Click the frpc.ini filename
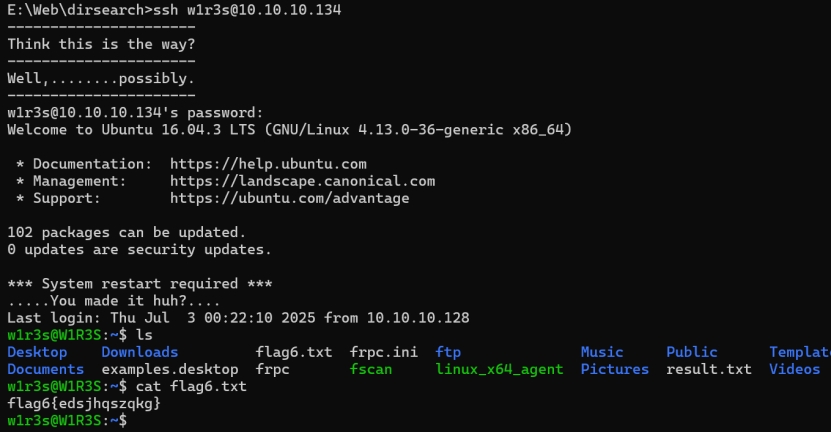 click(384, 352)
